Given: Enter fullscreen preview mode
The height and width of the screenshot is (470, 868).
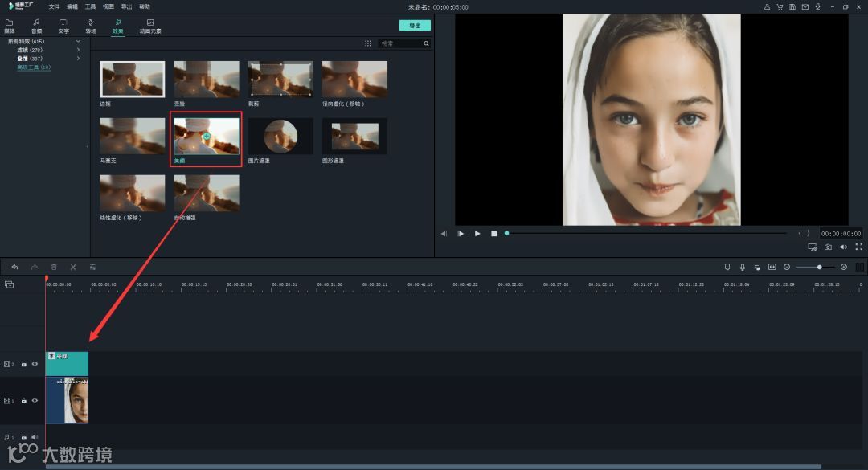Looking at the screenshot, I should [859, 247].
